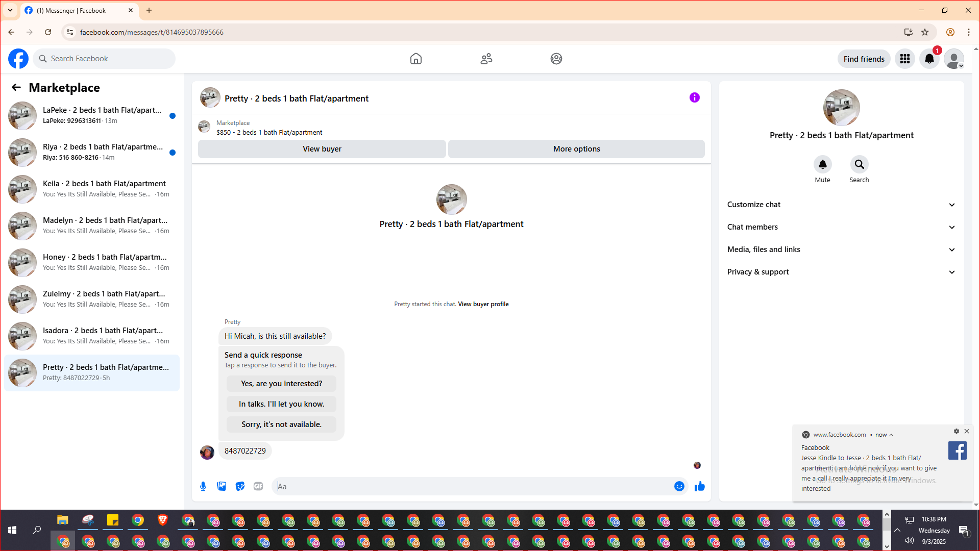
Task: Mute this conversation with the bell icon
Action: pos(823,164)
